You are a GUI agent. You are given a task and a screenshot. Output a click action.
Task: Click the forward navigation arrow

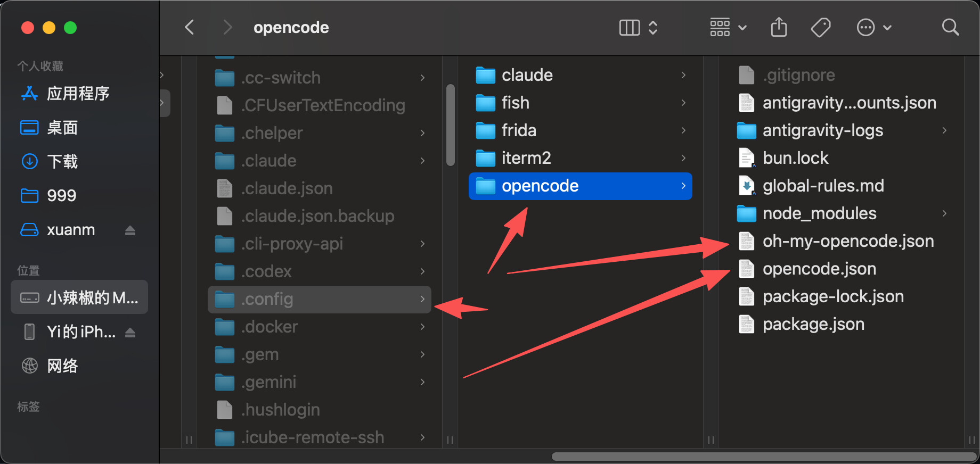click(227, 27)
